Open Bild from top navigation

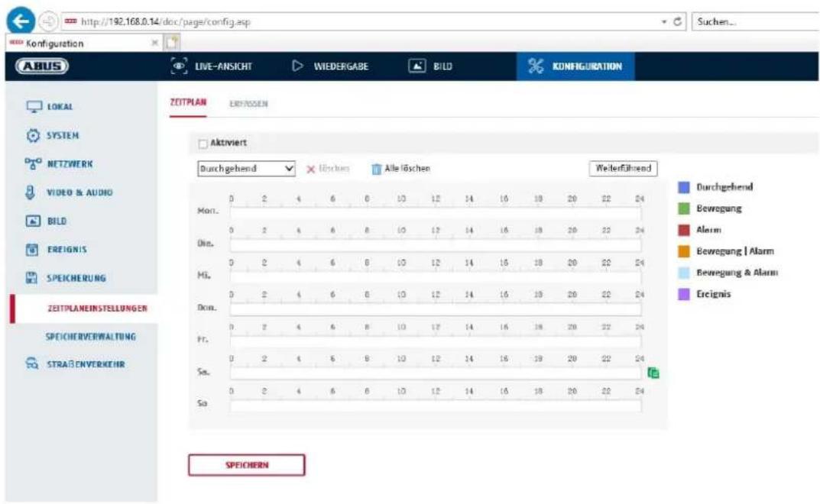point(430,66)
